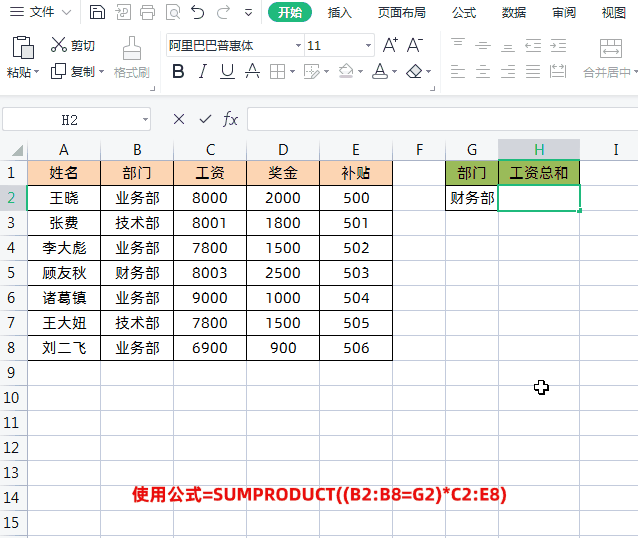Image resolution: width=638 pixels, height=538 pixels.
Task: Select row 5 header
Action: tap(11, 273)
